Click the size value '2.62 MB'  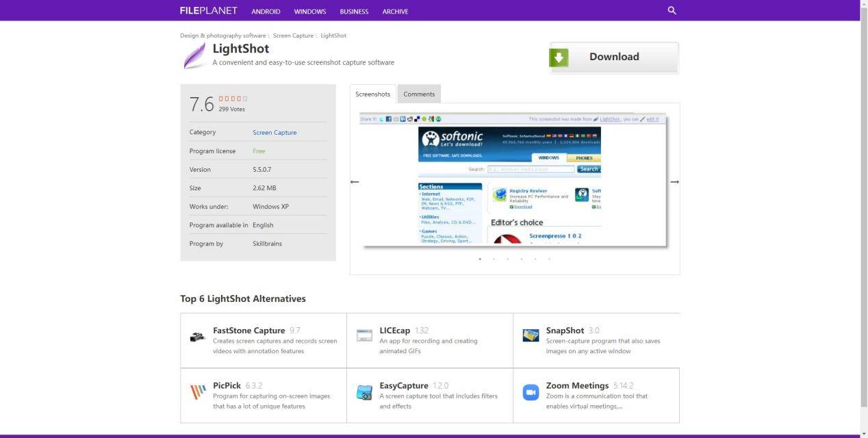click(264, 188)
